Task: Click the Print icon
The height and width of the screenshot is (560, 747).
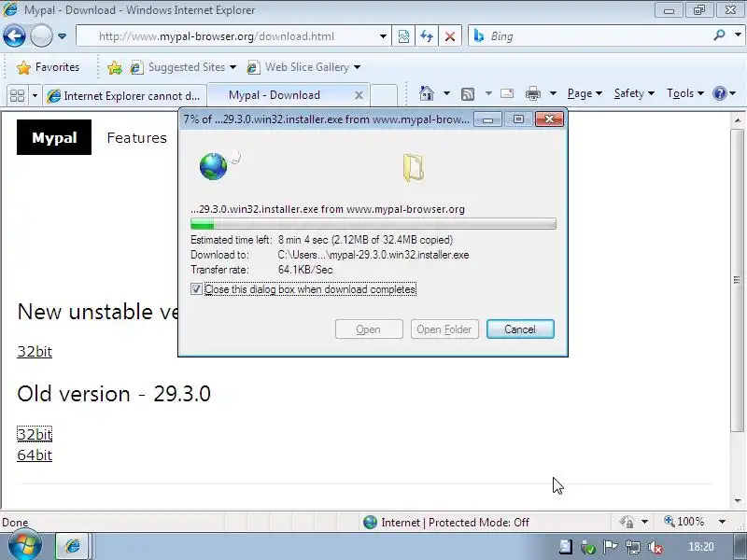Action: click(x=532, y=93)
